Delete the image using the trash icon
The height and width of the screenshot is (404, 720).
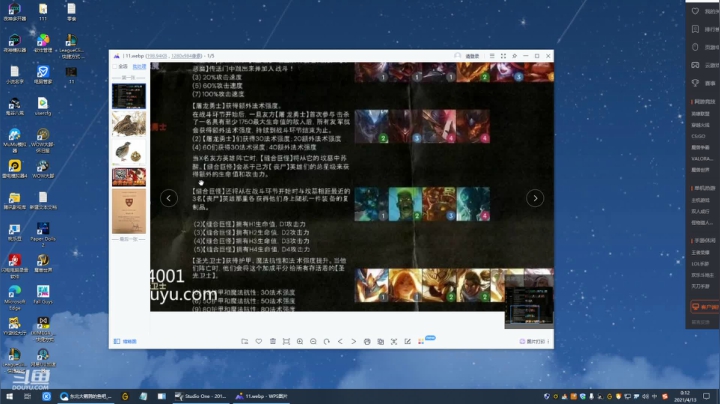tap(273, 341)
